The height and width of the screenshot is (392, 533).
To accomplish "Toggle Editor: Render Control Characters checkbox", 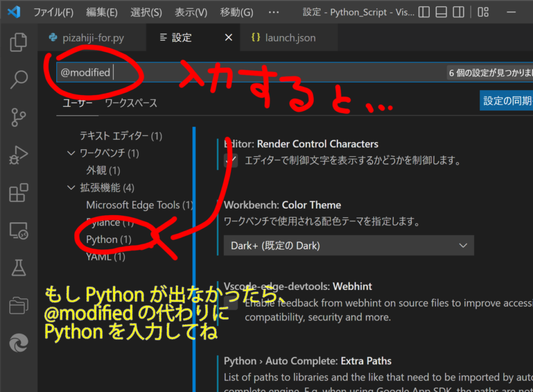I will point(230,160).
